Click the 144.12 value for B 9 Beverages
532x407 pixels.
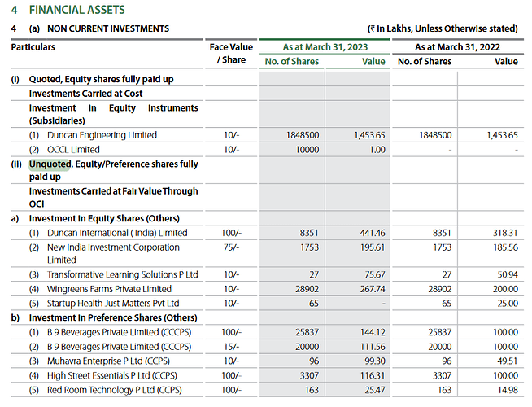coord(373,332)
